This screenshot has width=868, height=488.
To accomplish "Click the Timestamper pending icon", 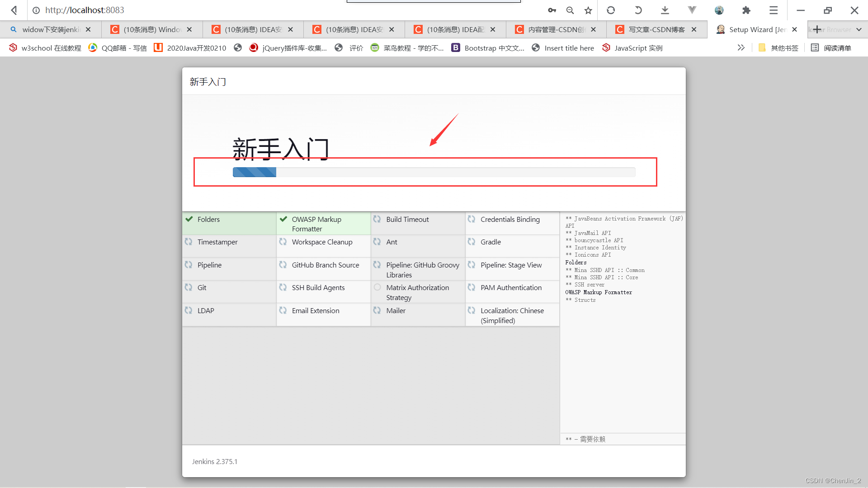I will coord(189,242).
